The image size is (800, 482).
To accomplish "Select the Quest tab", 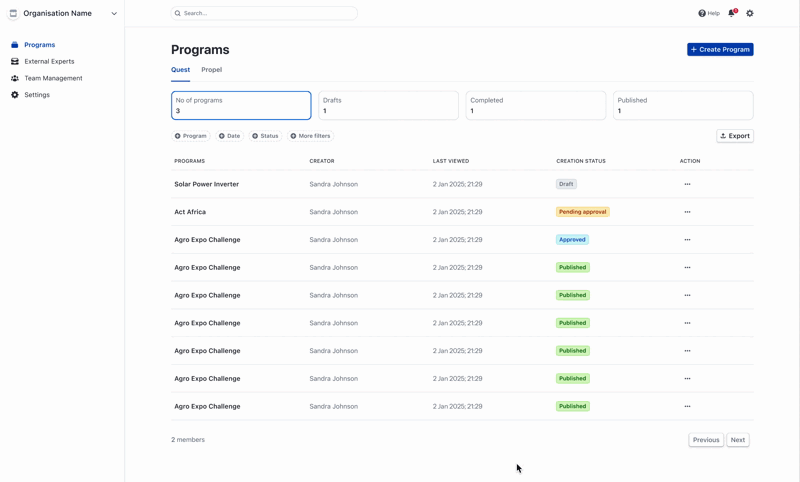I will pos(180,70).
